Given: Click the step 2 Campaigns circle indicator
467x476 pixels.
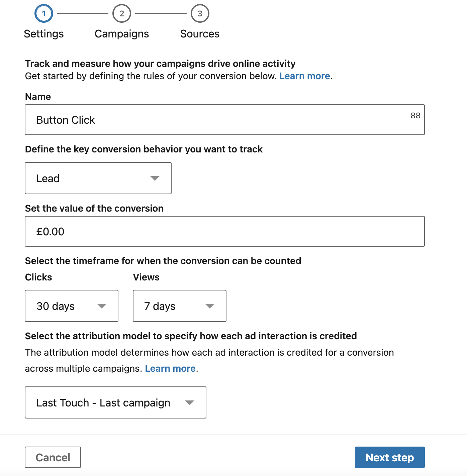Looking at the screenshot, I should tap(121, 14).
